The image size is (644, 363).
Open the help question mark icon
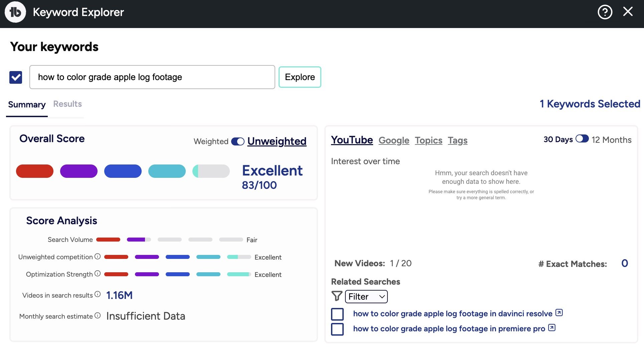[605, 12]
